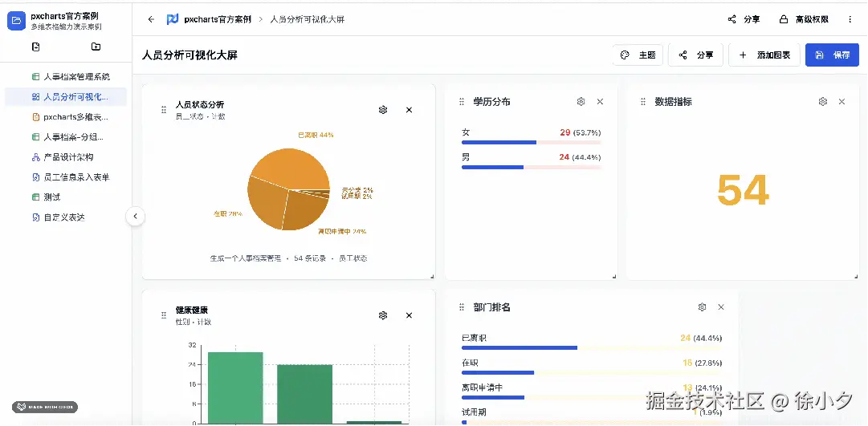Click the 29 (53.7%) value in 学历分布
The height and width of the screenshot is (426, 868).
coord(581,133)
